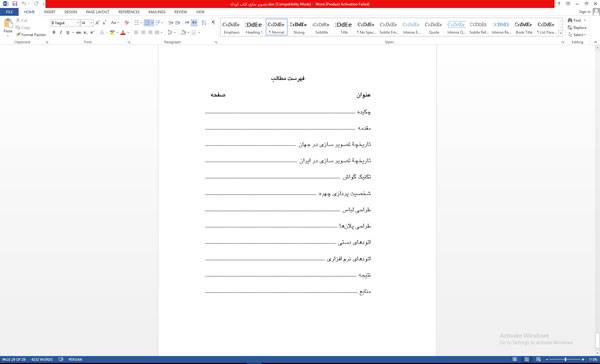Click the page number indicator in status bar
The image size is (600, 364).
tap(14, 359)
